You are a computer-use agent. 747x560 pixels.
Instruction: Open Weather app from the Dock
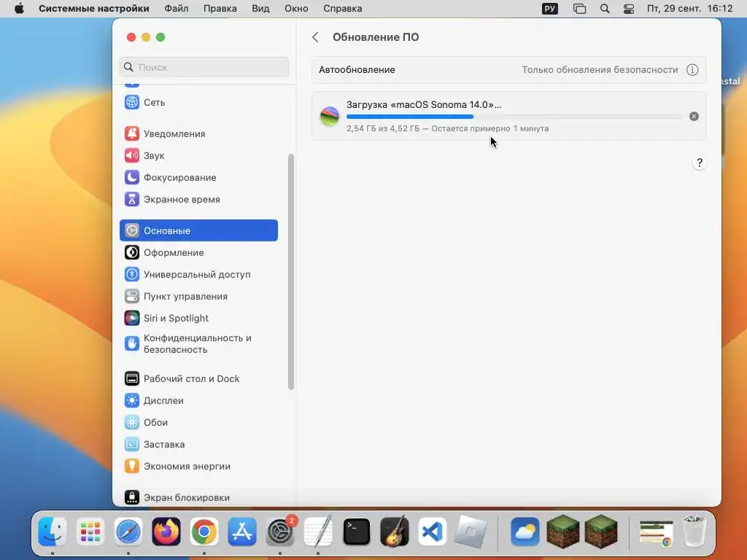[x=525, y=532]
